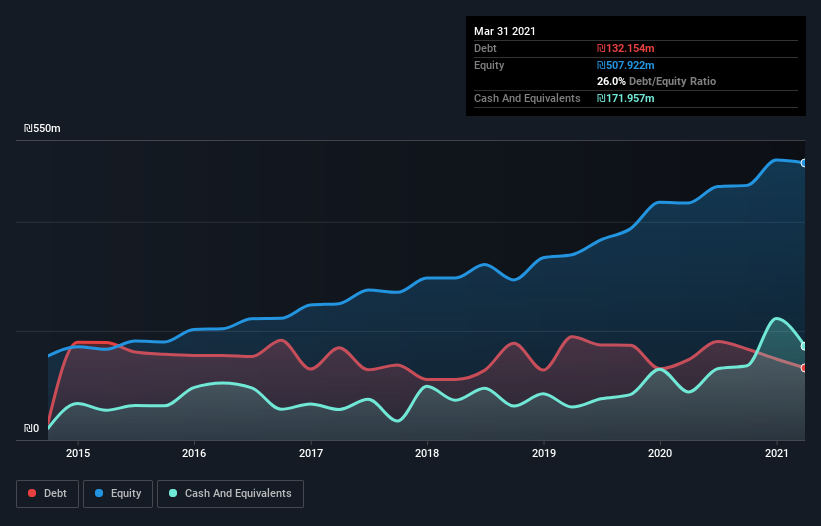This screenshot has height=526, width=821.
Task: Click the blue Equity data point marker at chart end
Action: click(804, 163)
